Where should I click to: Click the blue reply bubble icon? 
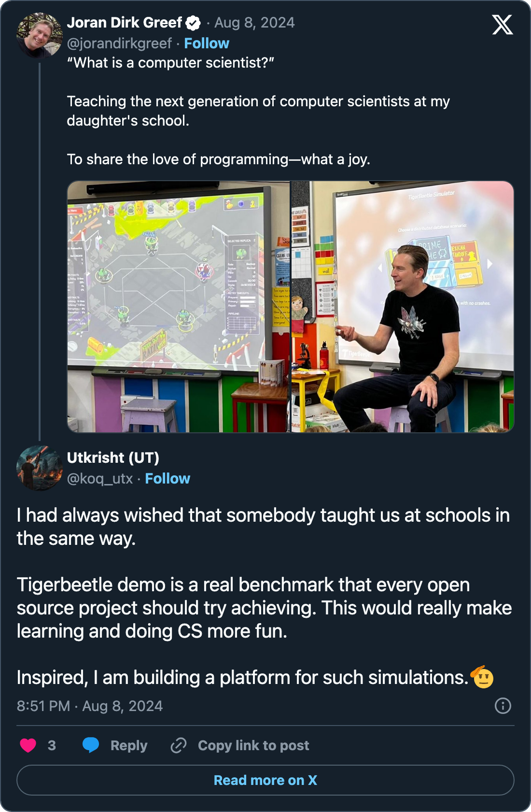point(91,745)
